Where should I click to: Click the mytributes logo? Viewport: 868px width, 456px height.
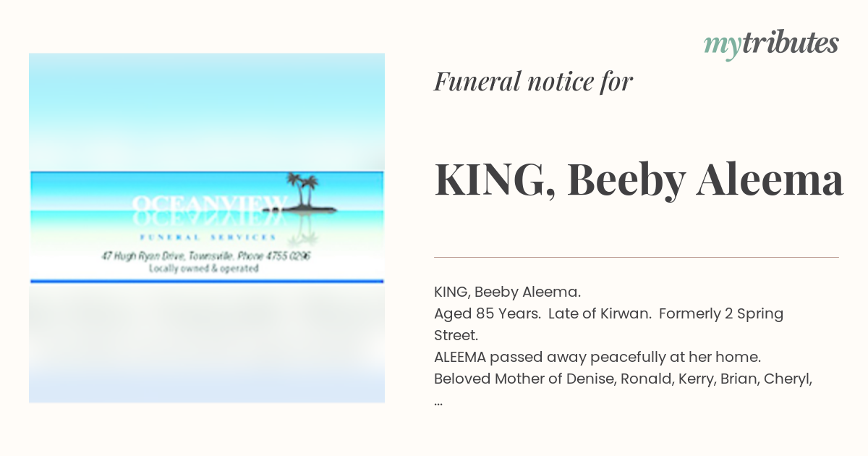tap(771, 44)
